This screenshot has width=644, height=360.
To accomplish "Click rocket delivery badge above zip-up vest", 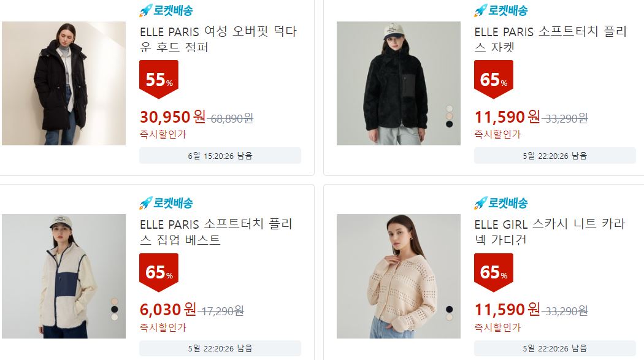I will click(x=166, y=203).
